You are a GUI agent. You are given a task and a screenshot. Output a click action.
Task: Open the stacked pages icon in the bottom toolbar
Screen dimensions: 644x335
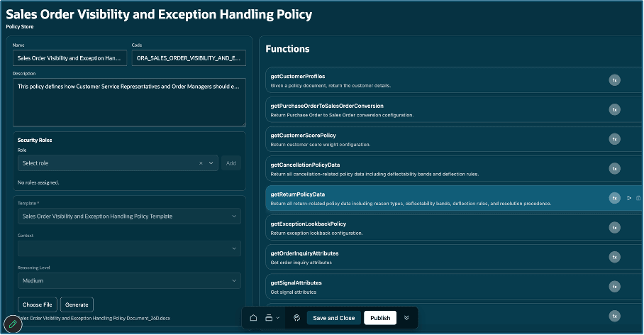(x=269, y=318)
